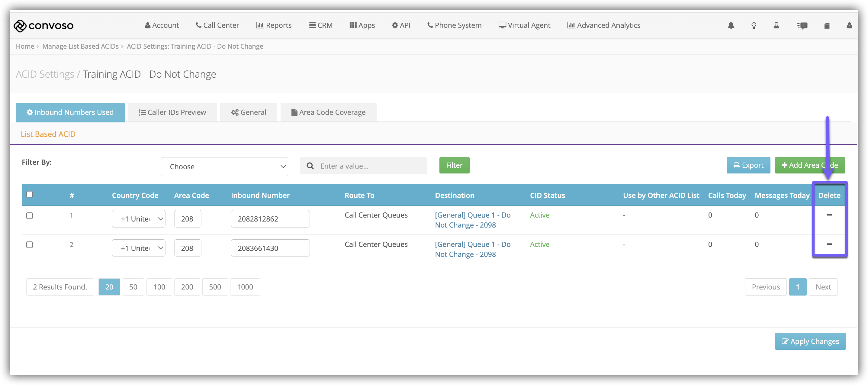Click the flask lab icon
This screenshot has height=385, width=868.
pyautogui.click(x=776, y=26)
